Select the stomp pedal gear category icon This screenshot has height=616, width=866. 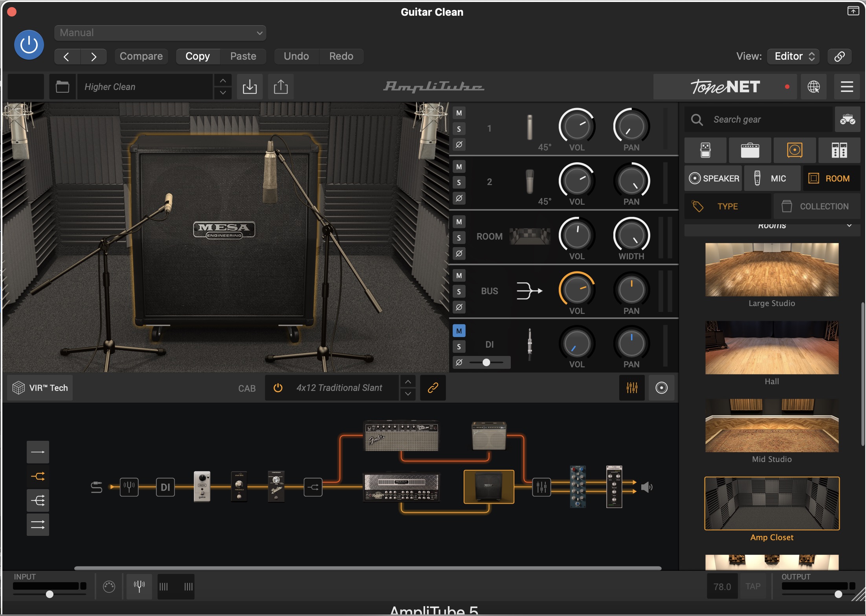(705, 150)
